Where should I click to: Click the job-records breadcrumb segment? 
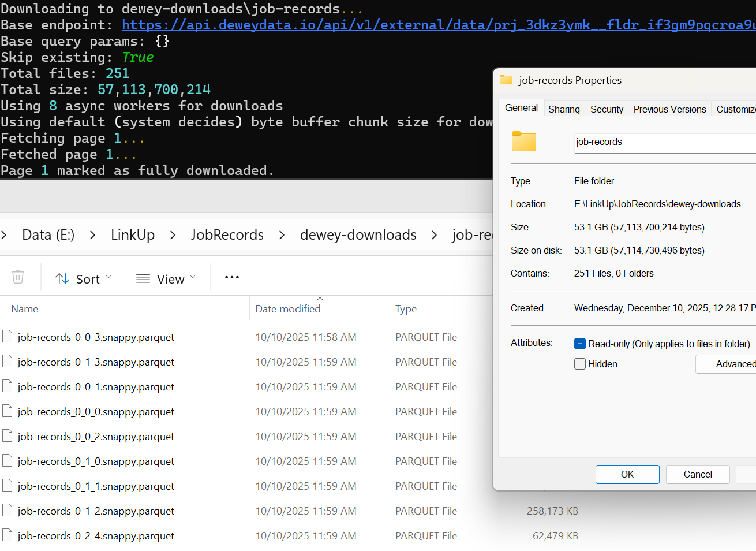[472, 235]
